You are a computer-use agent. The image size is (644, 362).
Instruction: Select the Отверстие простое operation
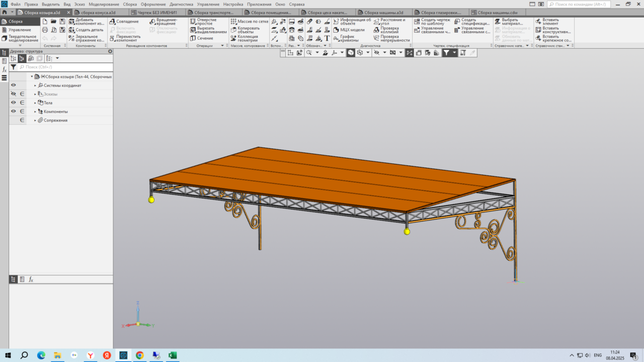pos(203,22)
